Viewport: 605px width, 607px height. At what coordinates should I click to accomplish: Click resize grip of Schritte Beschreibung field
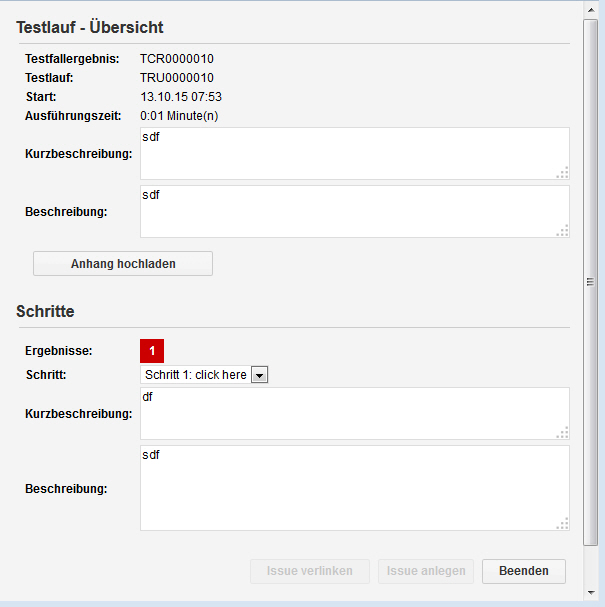[x=563, y=523]
